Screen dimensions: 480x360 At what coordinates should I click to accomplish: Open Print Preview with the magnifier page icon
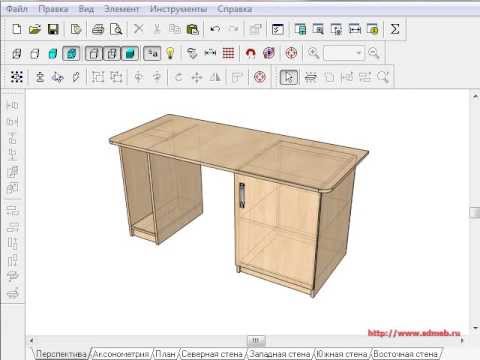coord(116,29)
